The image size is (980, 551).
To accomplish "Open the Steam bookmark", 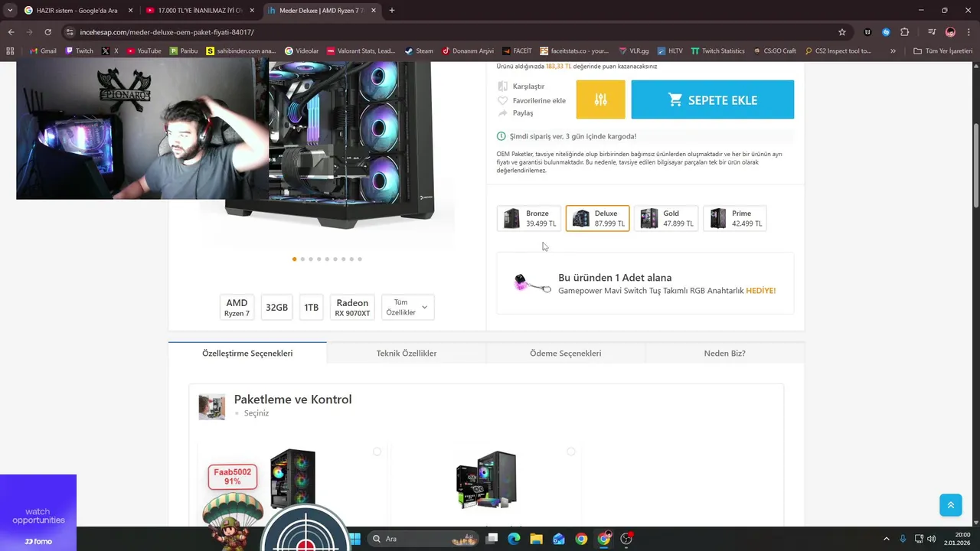I will (x=420, y=51).
